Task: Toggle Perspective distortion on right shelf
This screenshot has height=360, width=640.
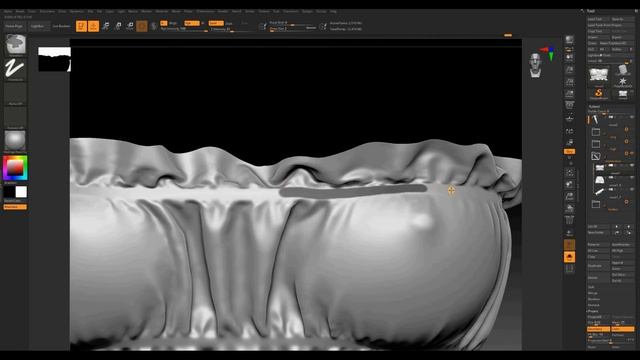Action: (569, 106)
